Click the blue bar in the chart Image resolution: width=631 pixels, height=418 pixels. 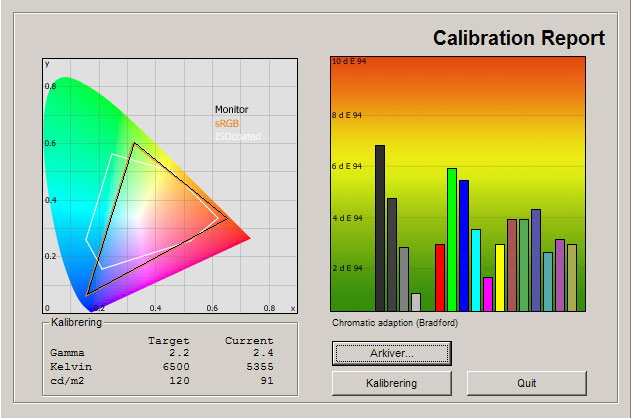point(464,246)
